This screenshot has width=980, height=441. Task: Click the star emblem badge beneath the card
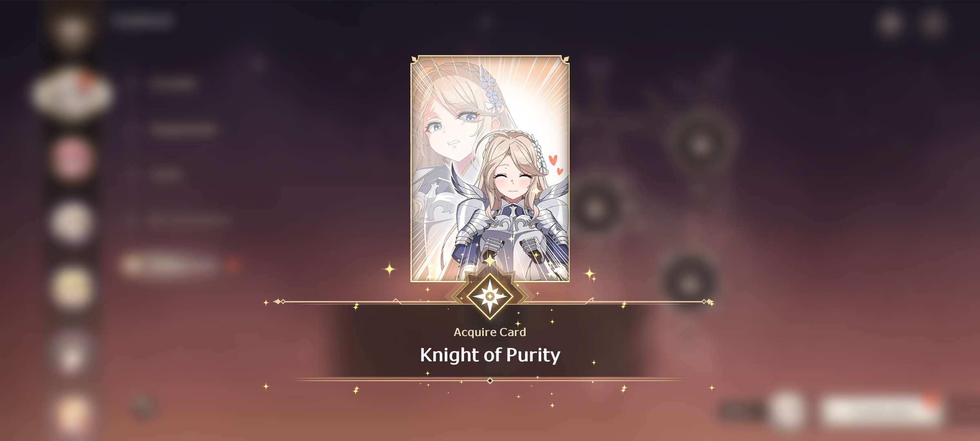490,297
